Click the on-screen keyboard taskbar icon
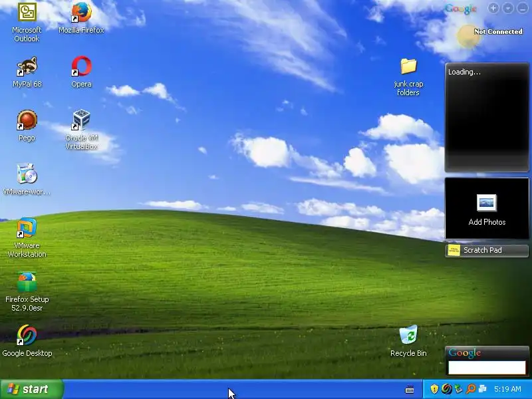 [x=410, y=390]
